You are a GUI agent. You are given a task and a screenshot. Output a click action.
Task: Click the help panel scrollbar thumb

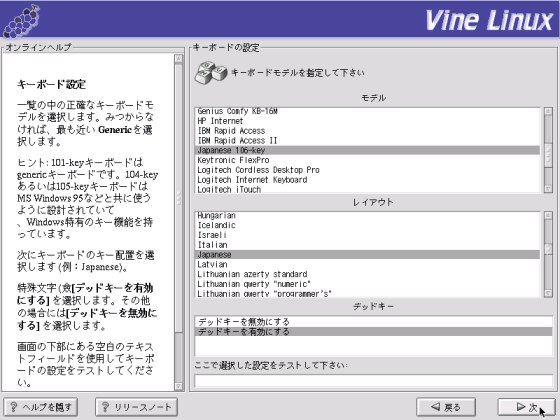point(179,198)
